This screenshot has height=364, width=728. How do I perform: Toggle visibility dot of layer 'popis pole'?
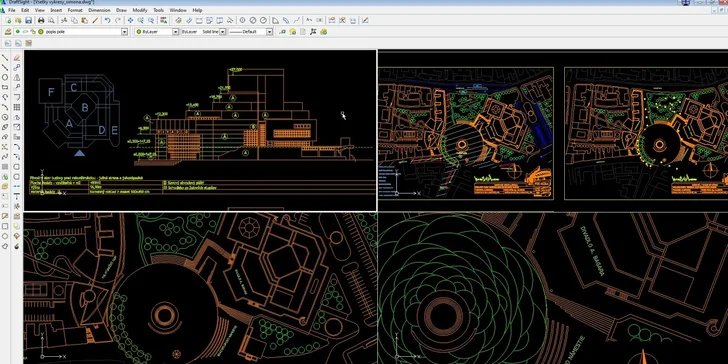tap(18, 32)
